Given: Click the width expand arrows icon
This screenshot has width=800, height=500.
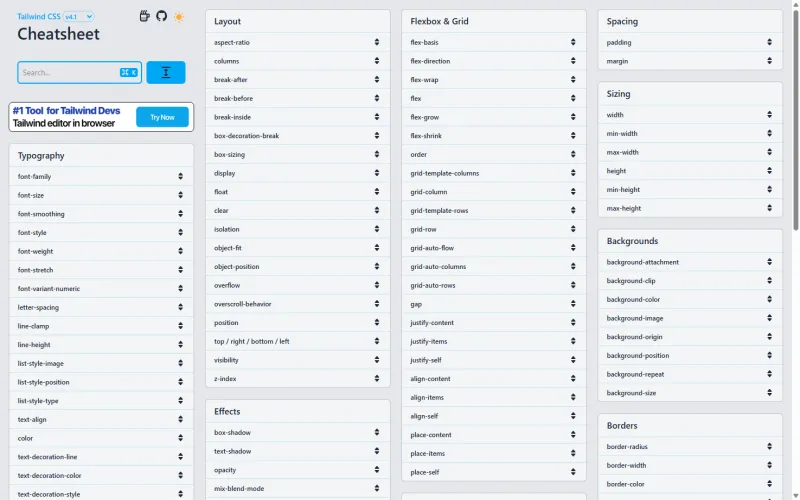Looking at the screenshot, I should tap(769, 115).
